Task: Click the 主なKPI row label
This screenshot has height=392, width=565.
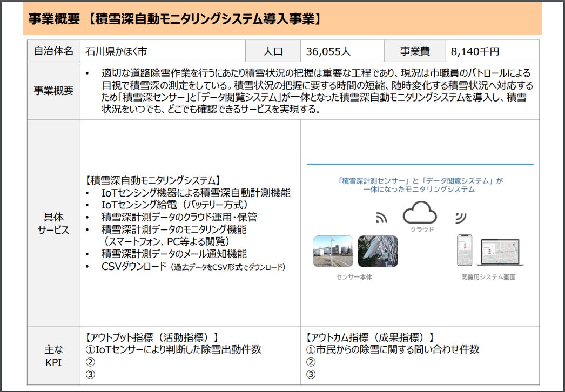Action: [x=53, y=356]
